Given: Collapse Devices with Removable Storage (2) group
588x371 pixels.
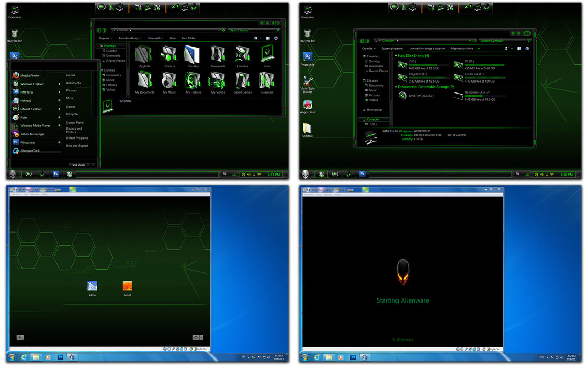Looking at the screenshot, I should tap(396, 87).
